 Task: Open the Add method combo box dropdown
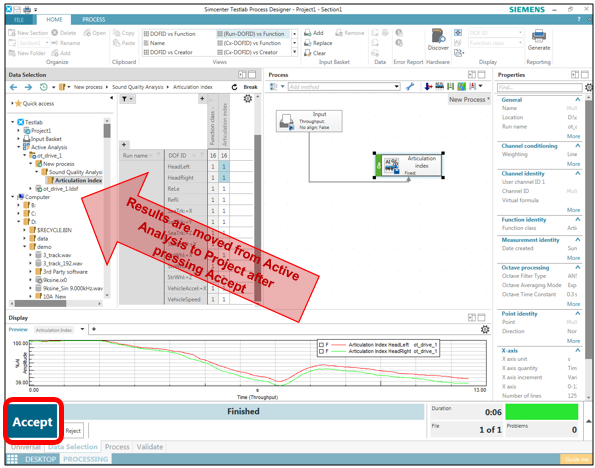(x=397, y=87)
